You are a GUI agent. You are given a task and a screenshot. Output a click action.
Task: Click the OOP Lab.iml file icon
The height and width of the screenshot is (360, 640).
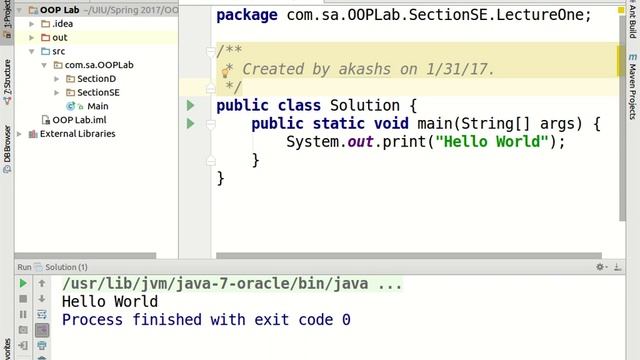[x=46, y=120]
